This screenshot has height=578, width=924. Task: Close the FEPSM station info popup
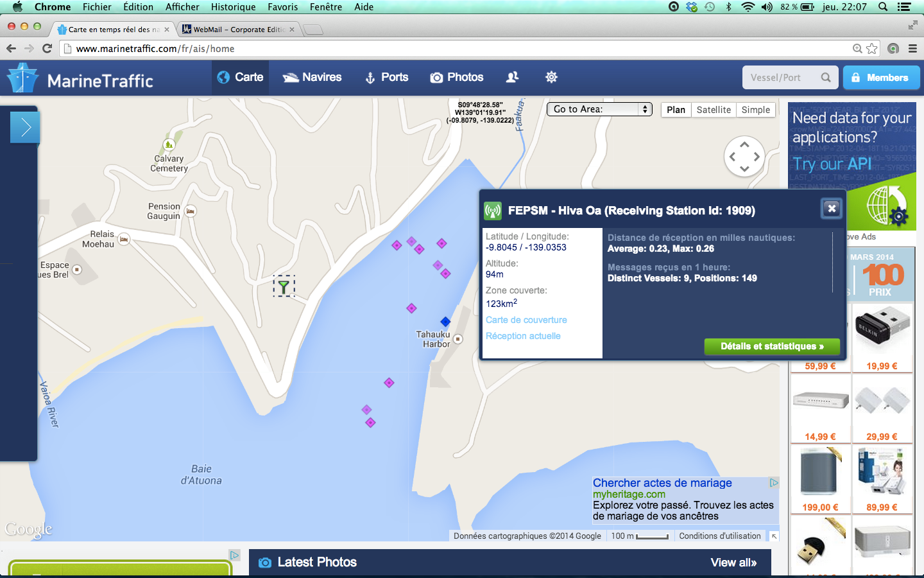(x=832, y=208)
